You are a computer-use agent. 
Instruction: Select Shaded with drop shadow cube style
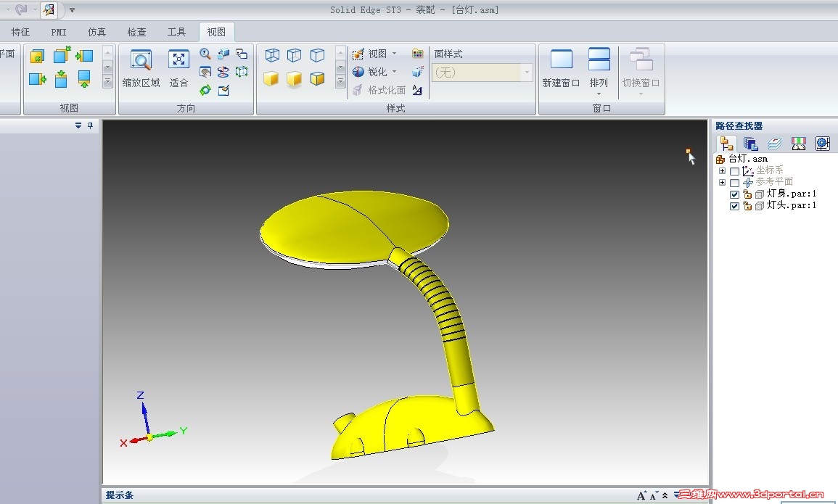(295, 79)
